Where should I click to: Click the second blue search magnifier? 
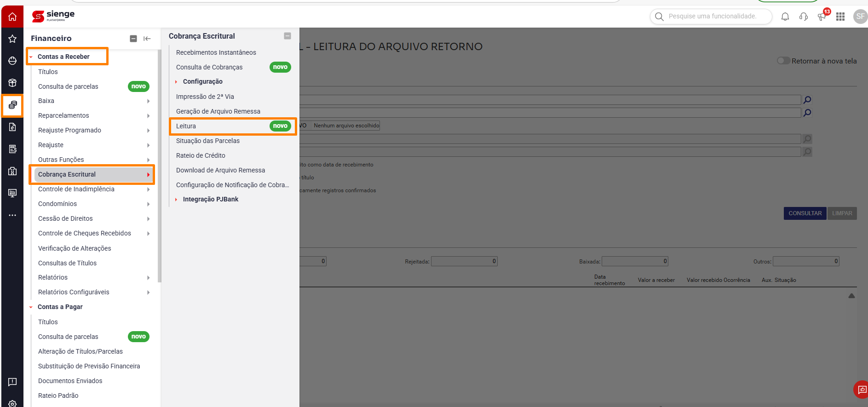click(x=807, y=113)
